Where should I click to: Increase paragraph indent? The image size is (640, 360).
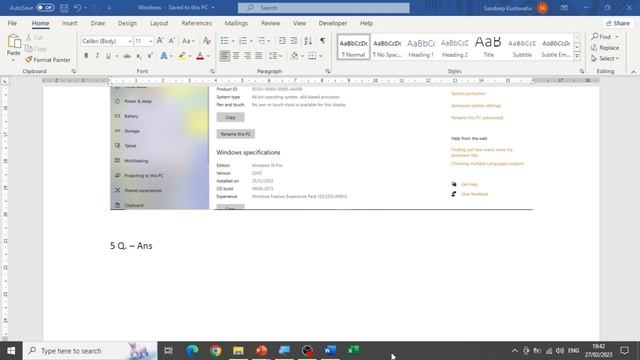293,41
